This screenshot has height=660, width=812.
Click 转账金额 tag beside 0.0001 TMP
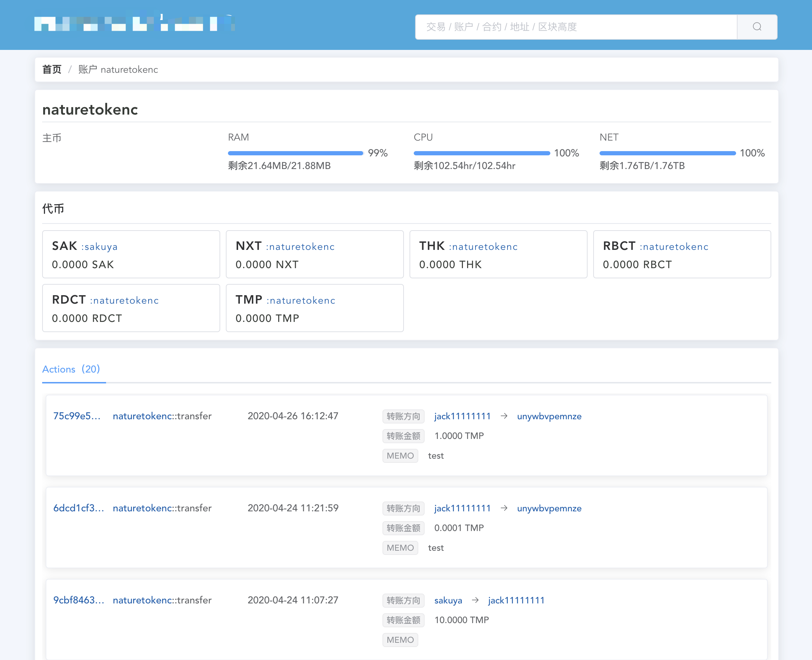pos(403,528)
